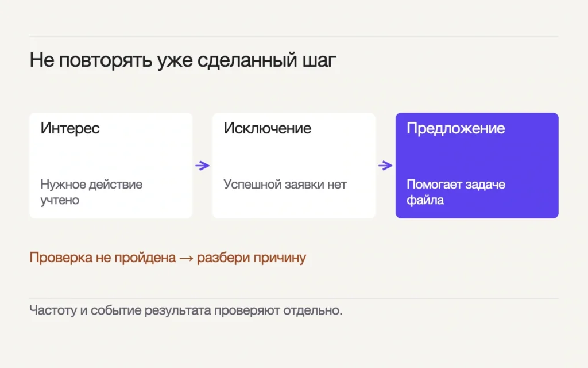Screen dimensions: 588x368
Task: Select the "Исключение" card title
Action: click(x=268, y=128)
